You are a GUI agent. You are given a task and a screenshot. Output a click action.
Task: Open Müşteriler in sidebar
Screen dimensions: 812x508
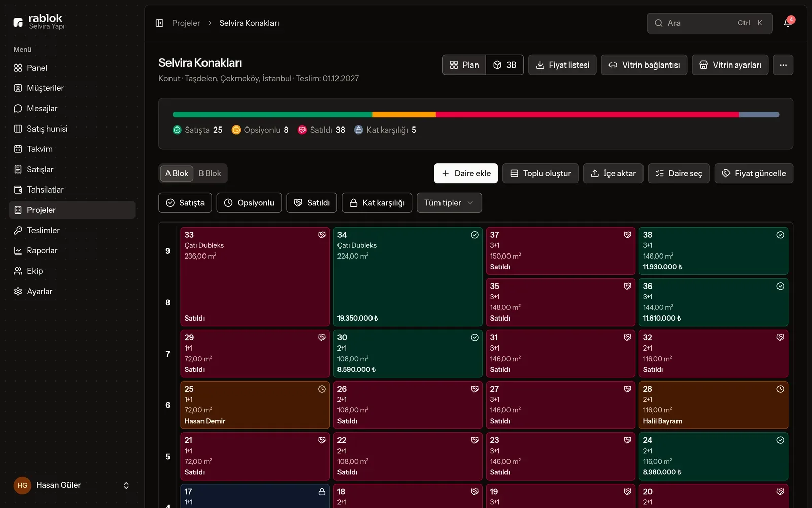point(72,88)
